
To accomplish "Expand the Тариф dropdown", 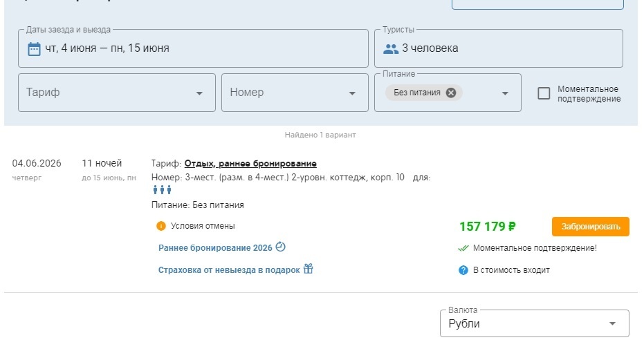I will [x=199, y=93].
